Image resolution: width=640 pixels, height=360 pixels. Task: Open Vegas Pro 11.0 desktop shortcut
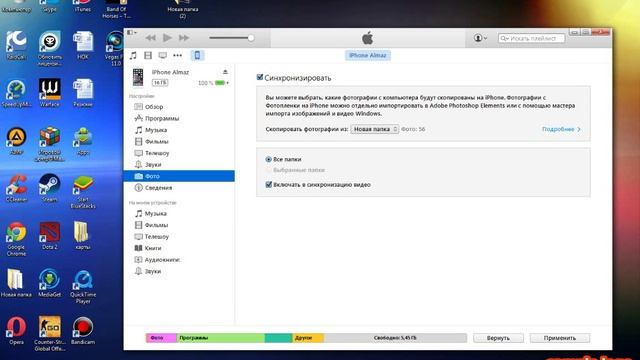click(x=115, y=48)
